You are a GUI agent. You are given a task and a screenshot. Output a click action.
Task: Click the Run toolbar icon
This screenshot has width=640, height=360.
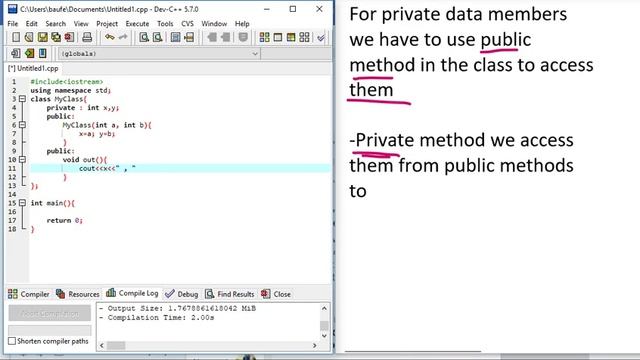(278, 38)
